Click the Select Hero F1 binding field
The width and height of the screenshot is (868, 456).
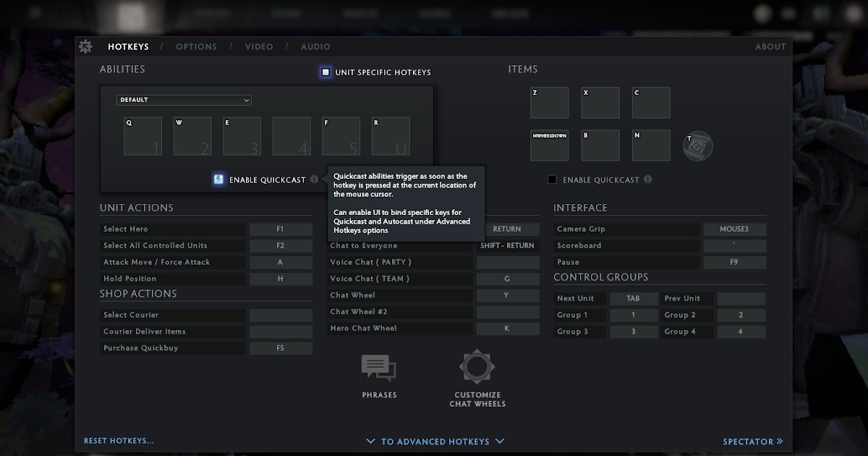click(x=281, y=229)
